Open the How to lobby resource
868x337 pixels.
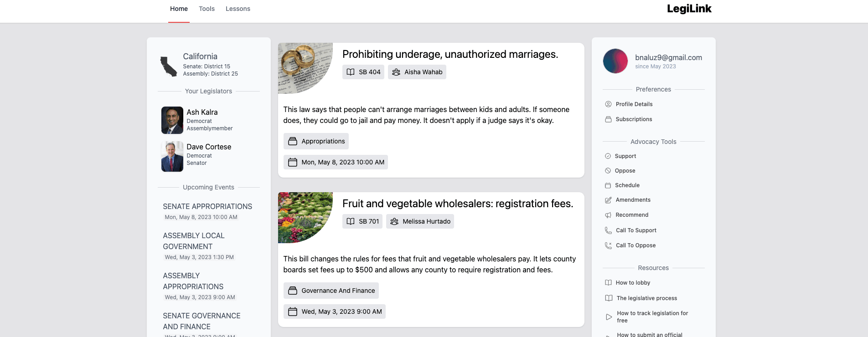(633, 283)
